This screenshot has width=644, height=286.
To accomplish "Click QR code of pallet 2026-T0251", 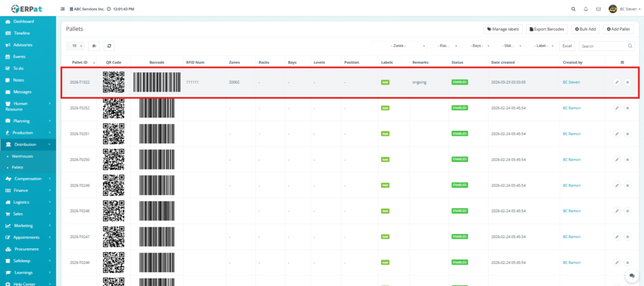I will click(x=114, y=134).
